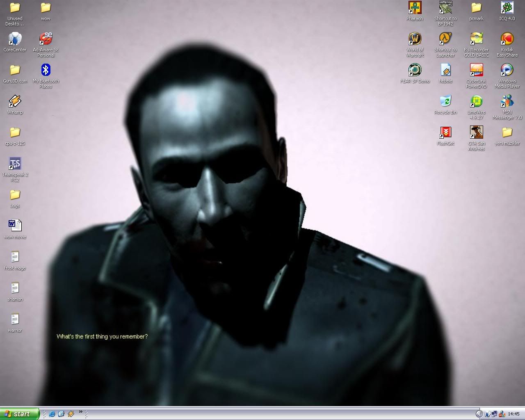525x420 pixels.
Task: Open B's Recorder GOLD BASIC
Action: (x=476, y=39)
